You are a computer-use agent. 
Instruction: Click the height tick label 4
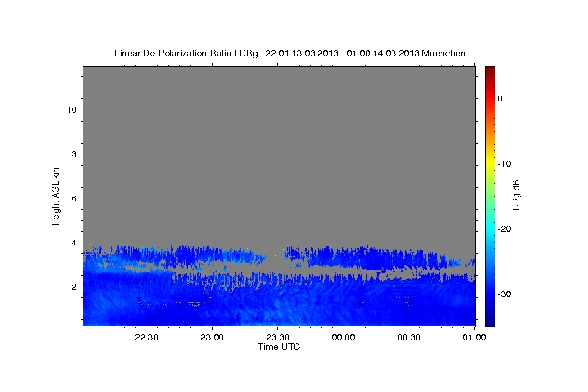tap(73, 243)
